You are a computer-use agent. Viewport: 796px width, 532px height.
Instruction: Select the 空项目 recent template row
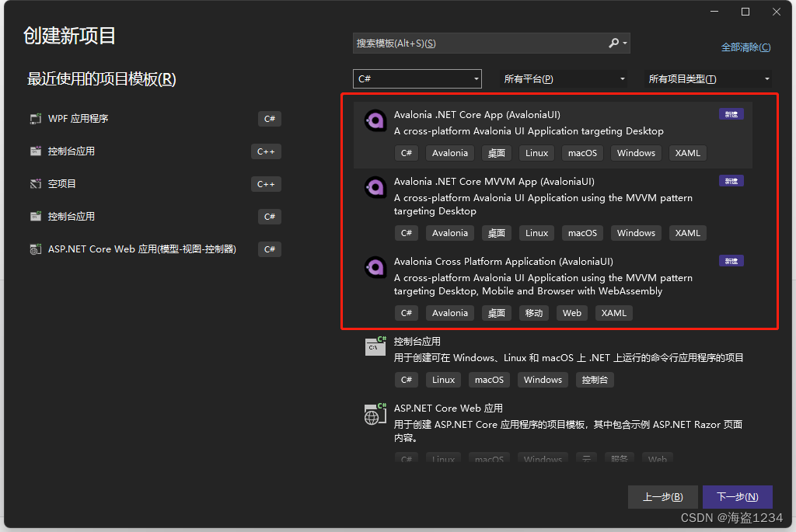(x=155, y=183)
